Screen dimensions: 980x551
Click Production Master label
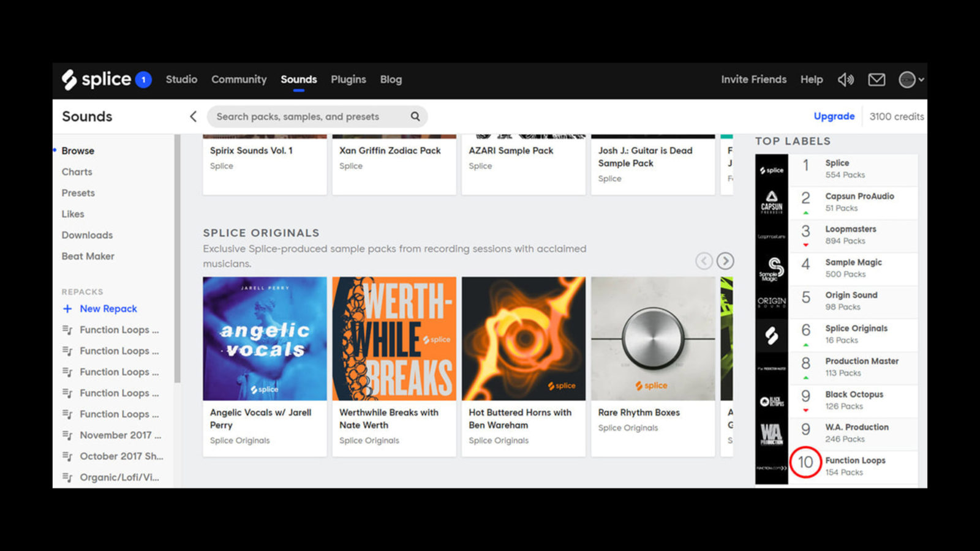point(862,361)
